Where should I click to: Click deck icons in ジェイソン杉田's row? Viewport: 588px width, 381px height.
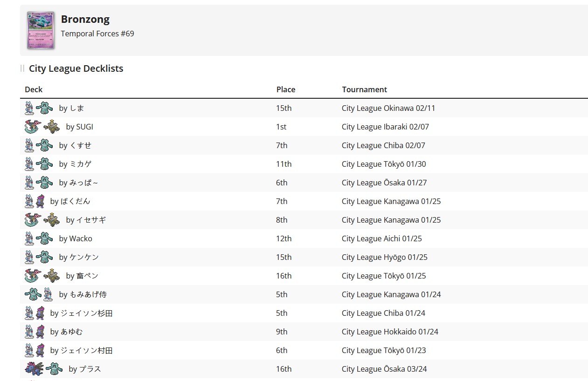point(35,313)
